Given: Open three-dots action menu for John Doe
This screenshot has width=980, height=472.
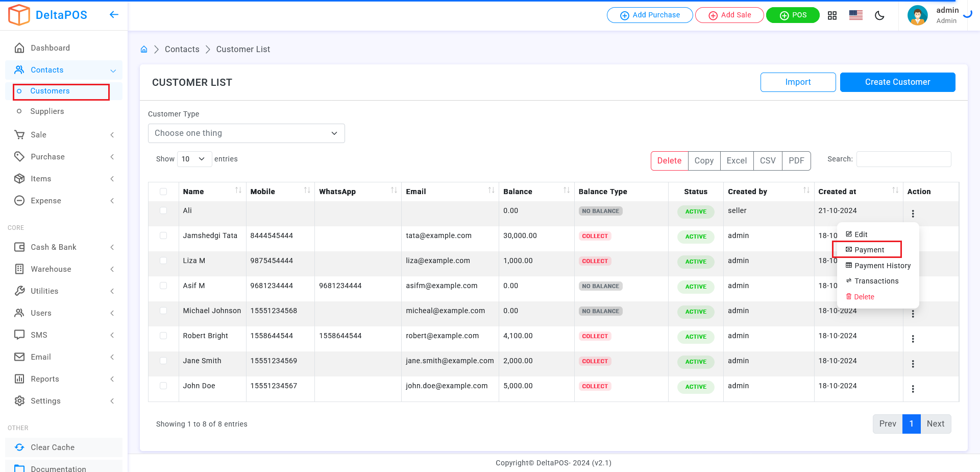Looking at the screenshot, I should click(x=913, y=389).
